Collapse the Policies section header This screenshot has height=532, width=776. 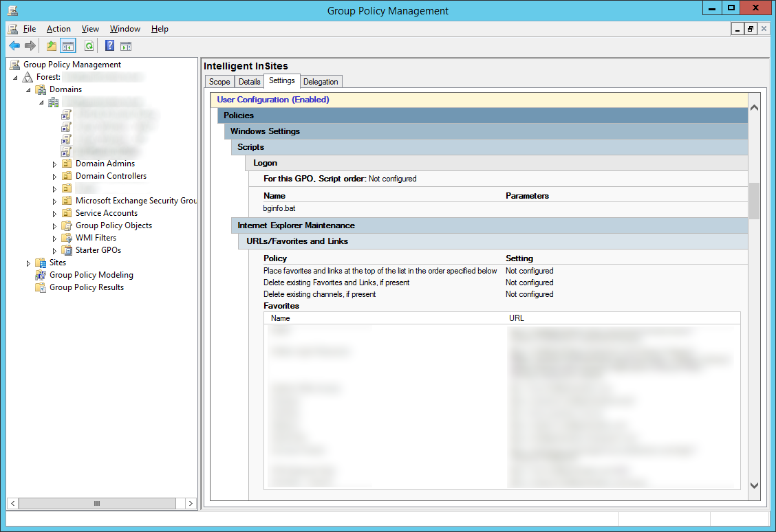click(482, 115)
